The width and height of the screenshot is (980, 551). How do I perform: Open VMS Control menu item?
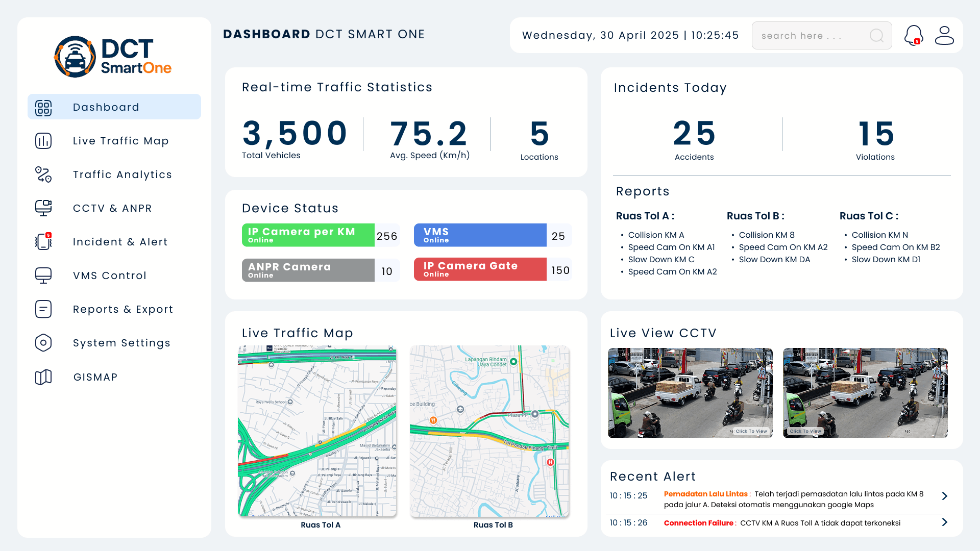pos(110,275)
